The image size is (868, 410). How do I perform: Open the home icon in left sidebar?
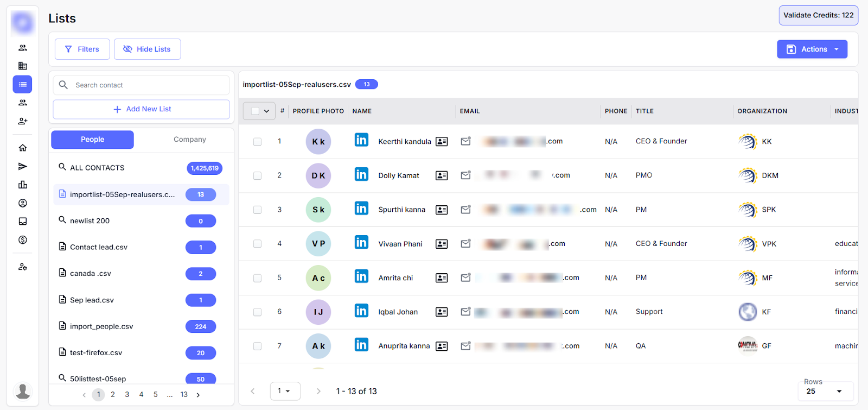(23, 148)
